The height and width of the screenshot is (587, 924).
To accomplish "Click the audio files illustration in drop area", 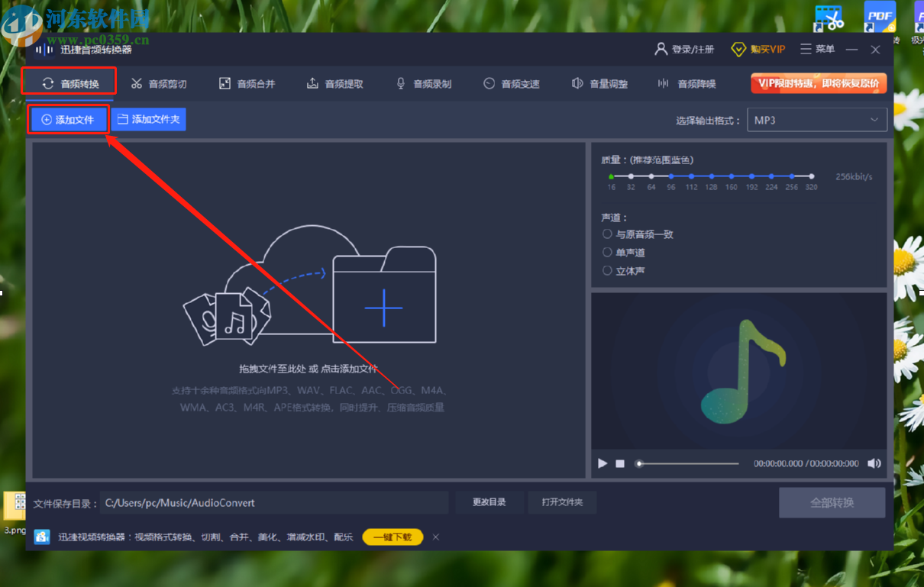I will (x=228, y=315).
